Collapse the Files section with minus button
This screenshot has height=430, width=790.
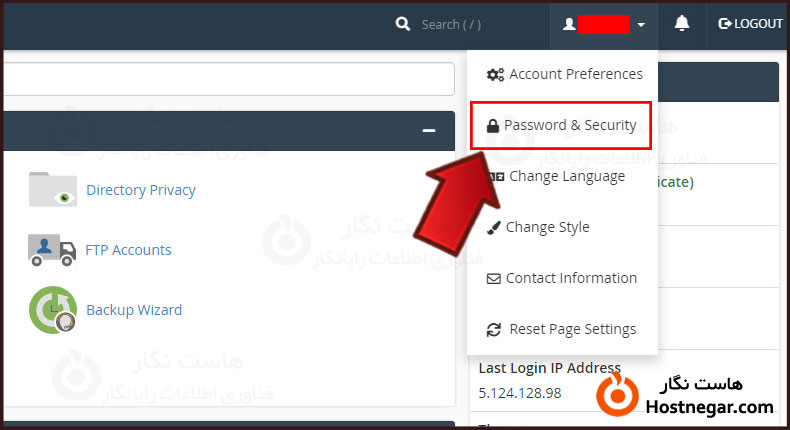click(429, 131)
